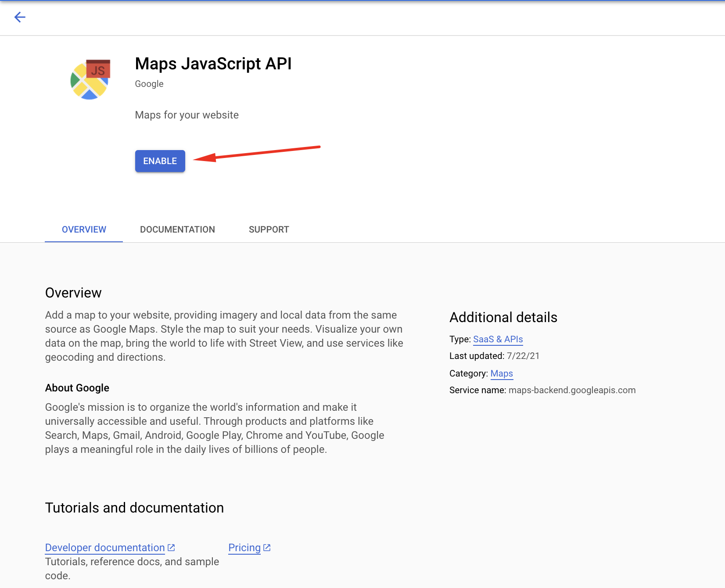Click the 'Maps for your website' tagline

[x=187, y=115]
